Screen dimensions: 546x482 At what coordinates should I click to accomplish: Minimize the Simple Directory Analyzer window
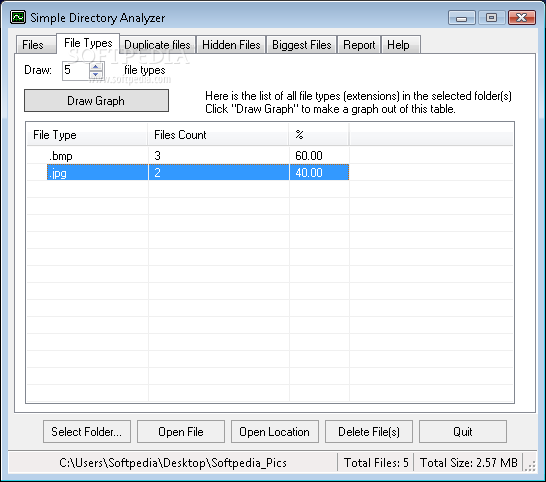click(x=461, y=17)
